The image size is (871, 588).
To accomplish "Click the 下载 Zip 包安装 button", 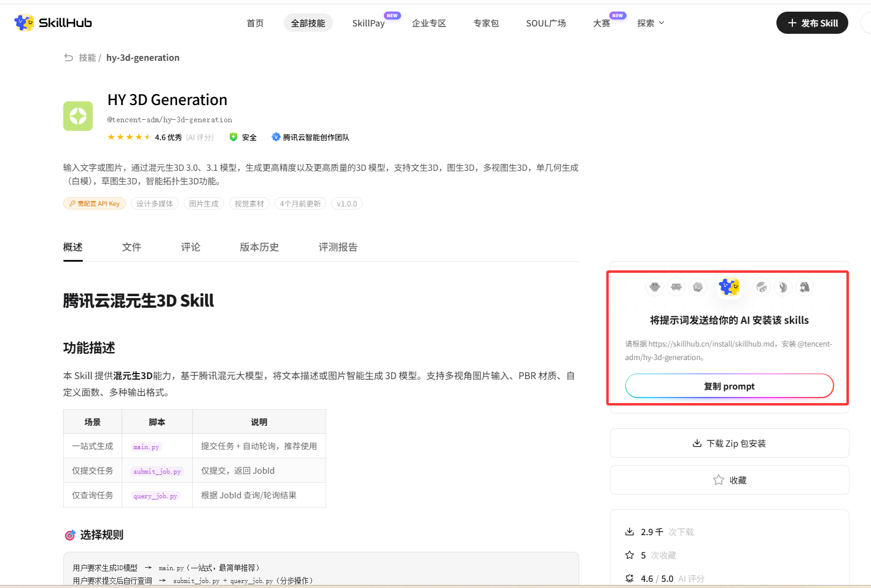I will [729, 443].
